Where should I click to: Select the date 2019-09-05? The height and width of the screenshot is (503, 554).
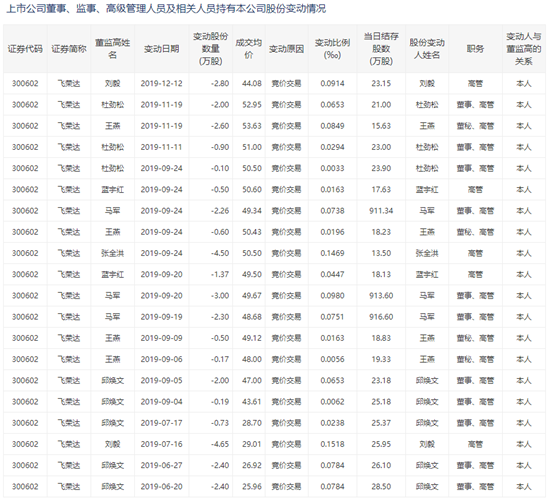[x=161, y=380]
